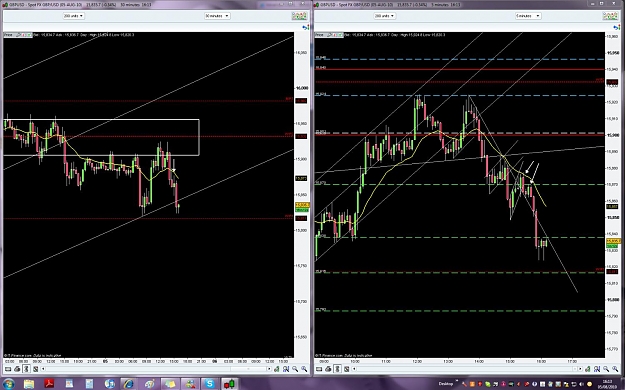Click the left scroll arrow on left chart scrollbar
Viewport: 625px width, 390px height.
pyautogui.click(x=43, y=369)
